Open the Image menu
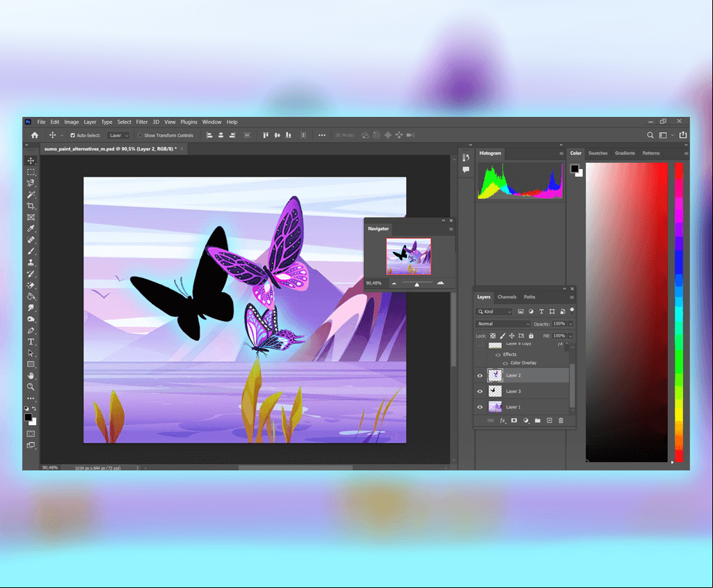The image size is (713, 588). (72, 122)
